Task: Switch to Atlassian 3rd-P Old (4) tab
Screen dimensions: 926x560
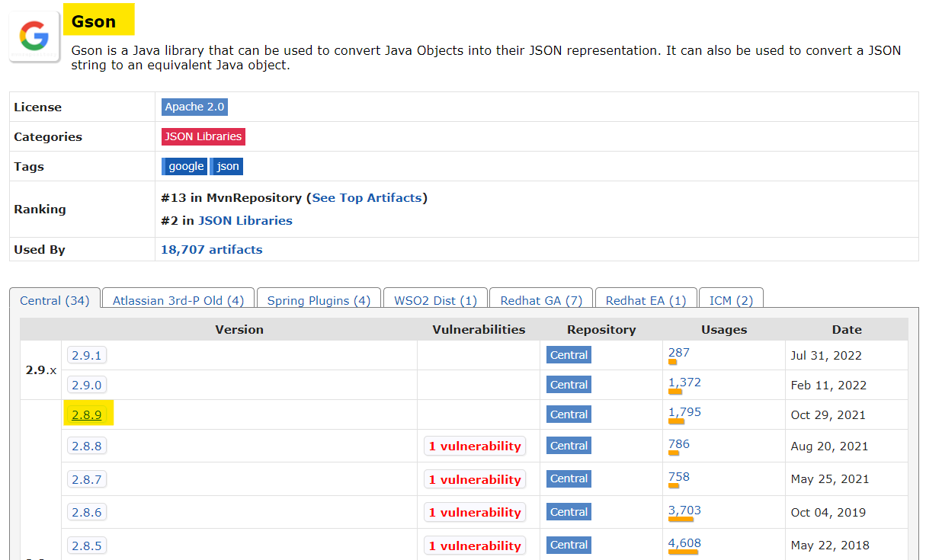Action: point(178,300)
